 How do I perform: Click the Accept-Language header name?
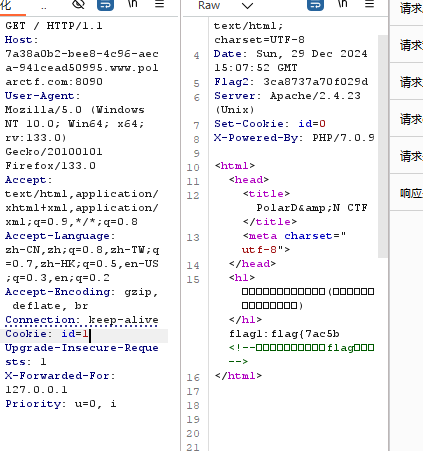tap(57, 236)
